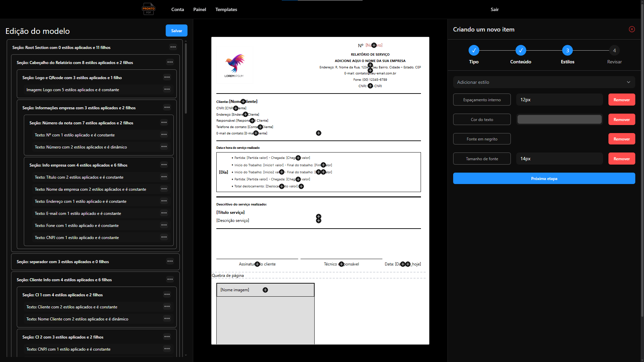Screen dimensions: 644x362
Task: Click plus icon on Técnico responsável
Action: (x=341, y=264)
